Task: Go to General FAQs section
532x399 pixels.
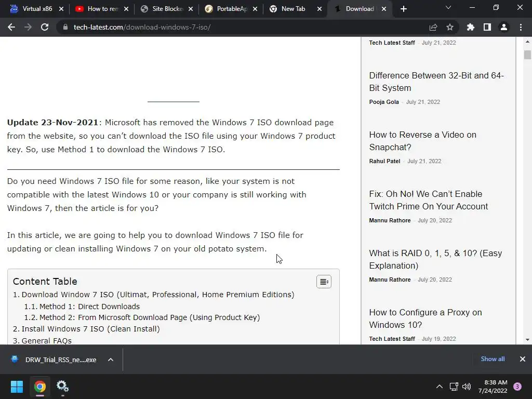Action: [x=46, y=340]
